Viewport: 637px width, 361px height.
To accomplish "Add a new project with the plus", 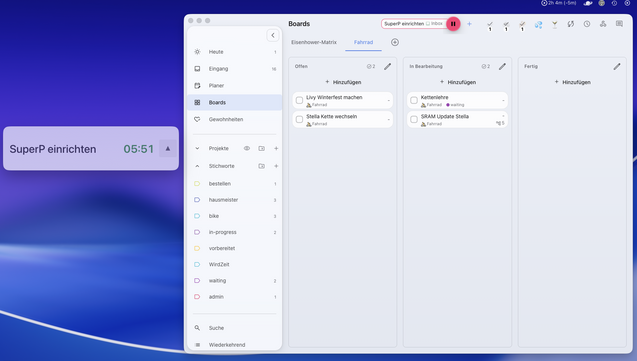I will [x=276, y=148].
